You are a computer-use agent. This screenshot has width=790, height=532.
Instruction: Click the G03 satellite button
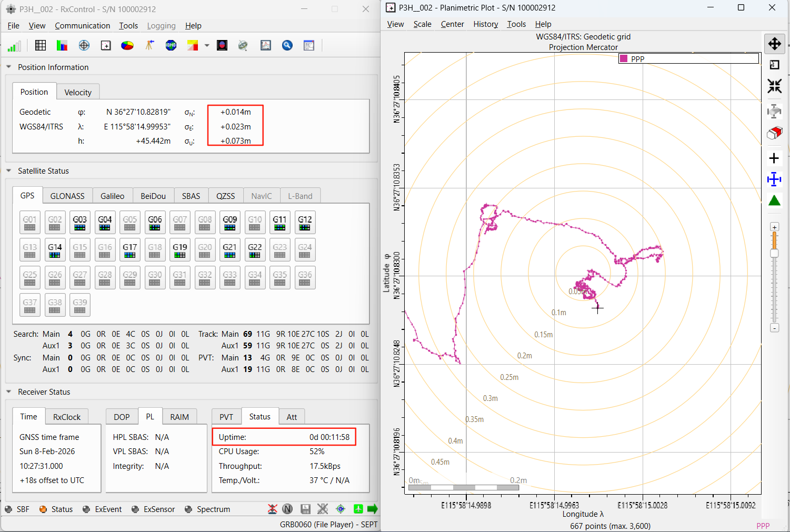click(x=80, y=223)
